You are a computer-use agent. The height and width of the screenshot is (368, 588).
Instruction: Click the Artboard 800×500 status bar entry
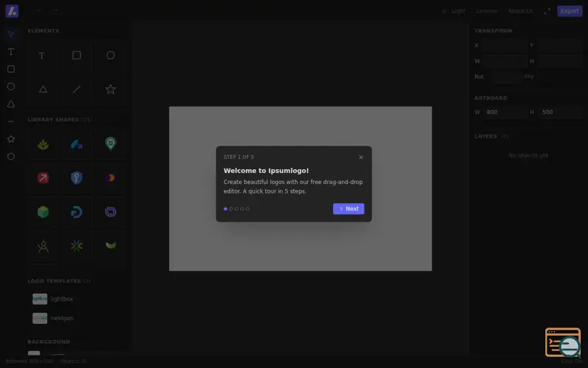click(29, 361)
